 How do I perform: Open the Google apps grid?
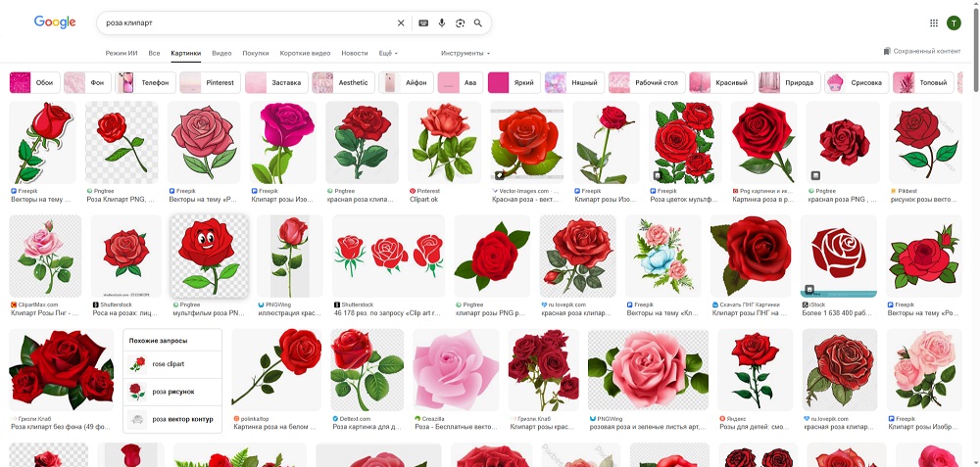pos(933,23)
